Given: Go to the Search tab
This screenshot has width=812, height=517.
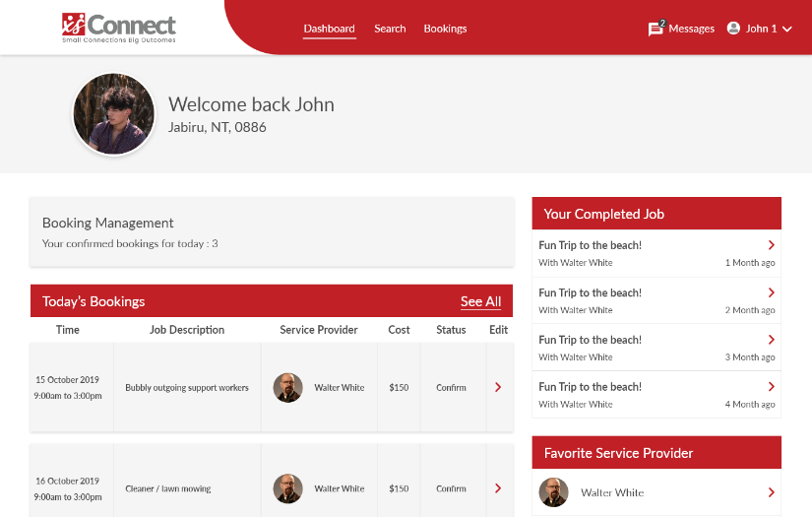Looking at the screenshot, I should (390, 29).
